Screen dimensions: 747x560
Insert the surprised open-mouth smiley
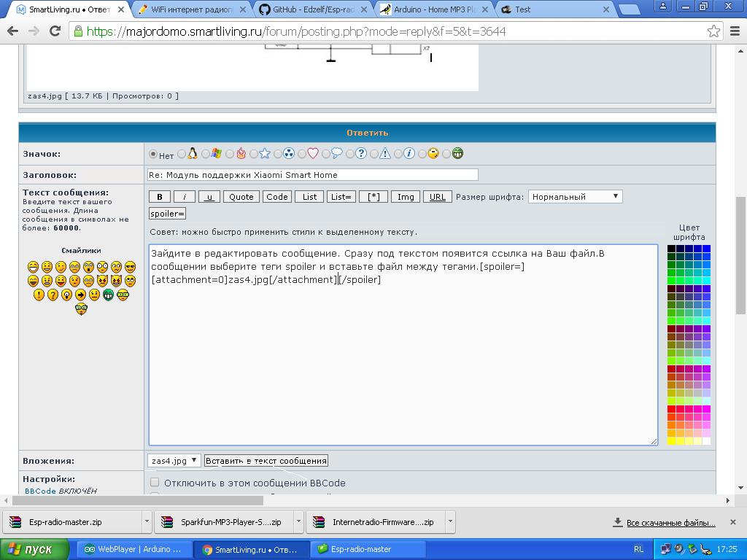click(88, 267)
